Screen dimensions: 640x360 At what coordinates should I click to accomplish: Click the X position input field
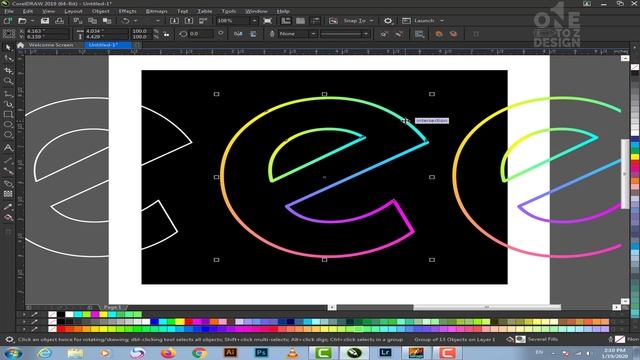46,31
